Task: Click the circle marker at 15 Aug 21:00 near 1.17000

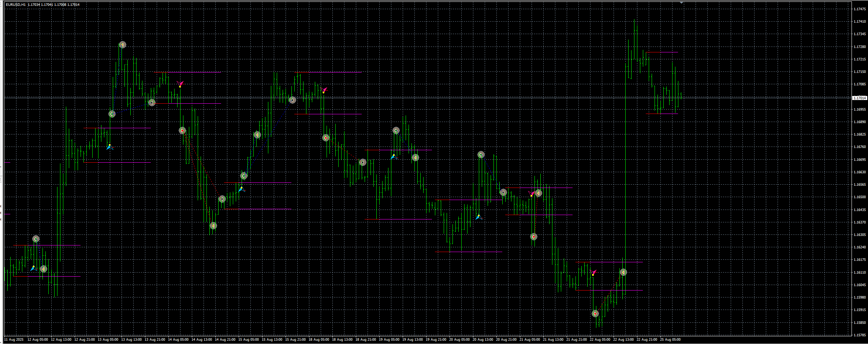Action: [292, 100]
